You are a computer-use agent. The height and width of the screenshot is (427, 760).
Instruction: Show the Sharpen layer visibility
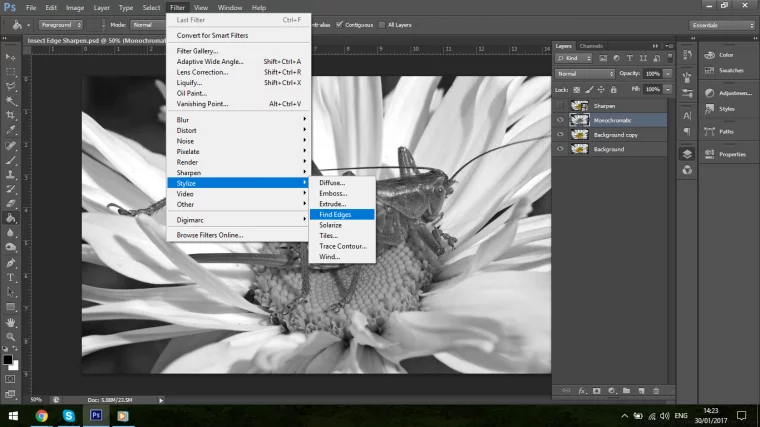pyautogui.click(x=560, y=106)
